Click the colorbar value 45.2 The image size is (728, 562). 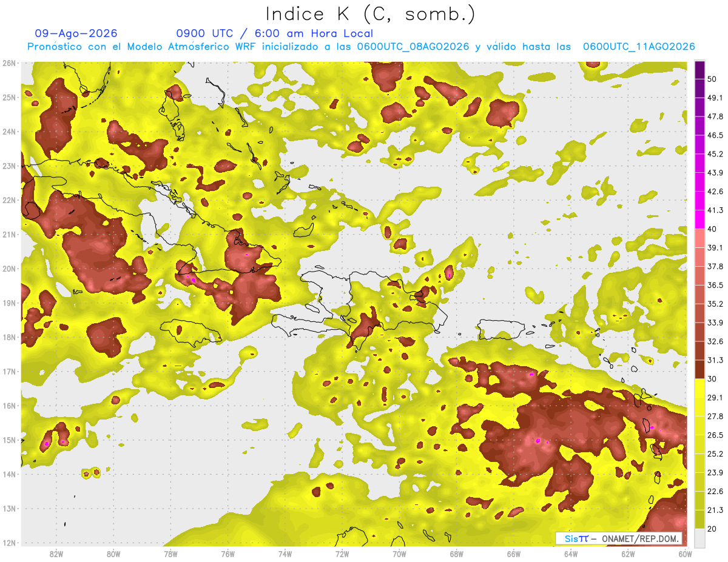point(715,154)
